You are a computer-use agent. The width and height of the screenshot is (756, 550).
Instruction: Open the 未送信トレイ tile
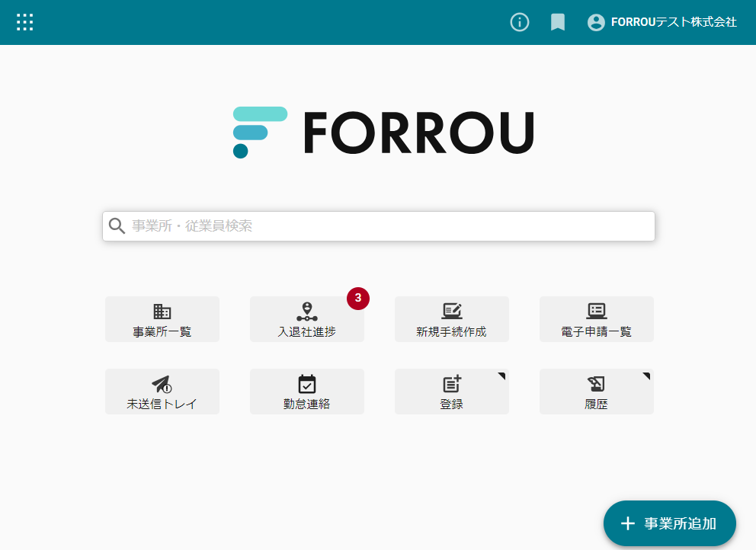162,392
